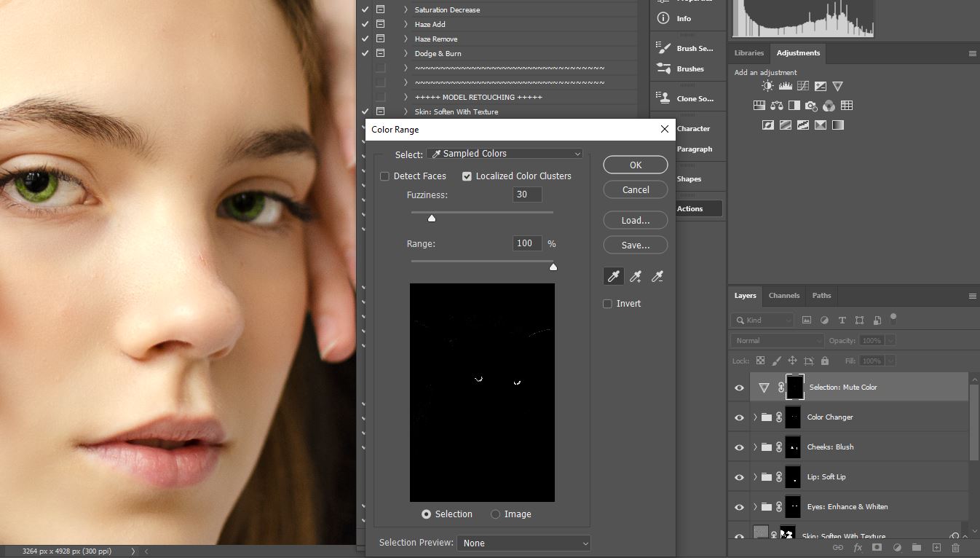Select the Add to Sample eyedropper
Image resolution: width=980 pixels, height=558 pixels.
pos(636,277)
